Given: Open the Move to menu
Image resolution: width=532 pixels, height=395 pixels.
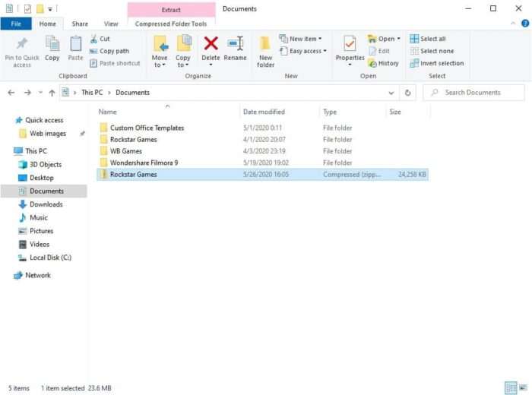Looking at the screenshot, I should [x=160, y=51].
